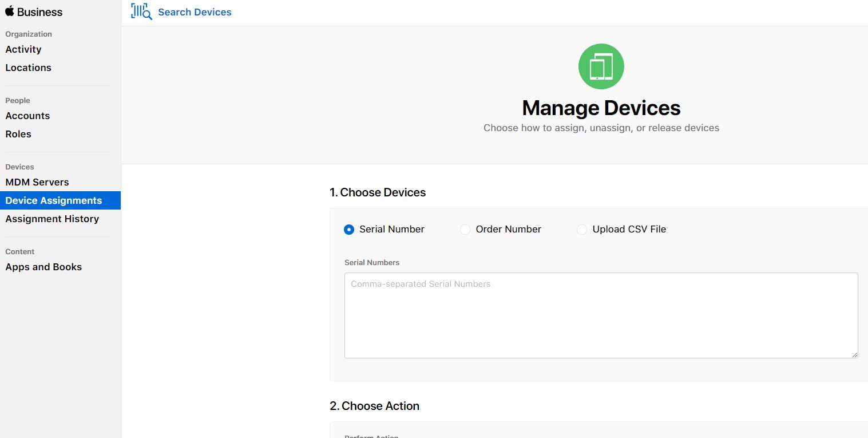Image resolution: width=868 pixels, height=438 pixels.
Task: Go to MDM Servers
Action: coord(37,182)
